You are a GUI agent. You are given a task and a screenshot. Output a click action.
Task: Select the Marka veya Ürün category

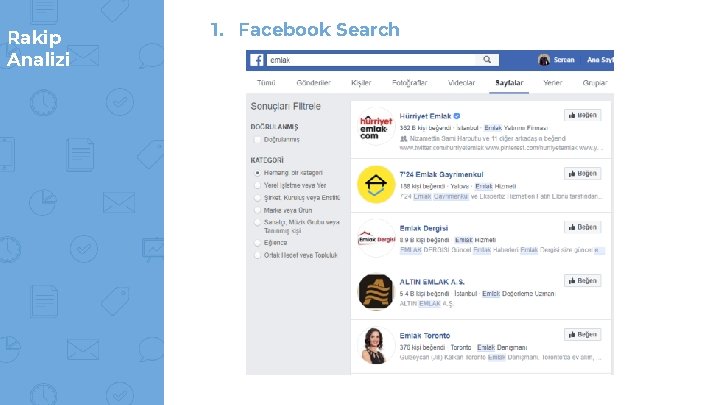click(x=258, y=210)
